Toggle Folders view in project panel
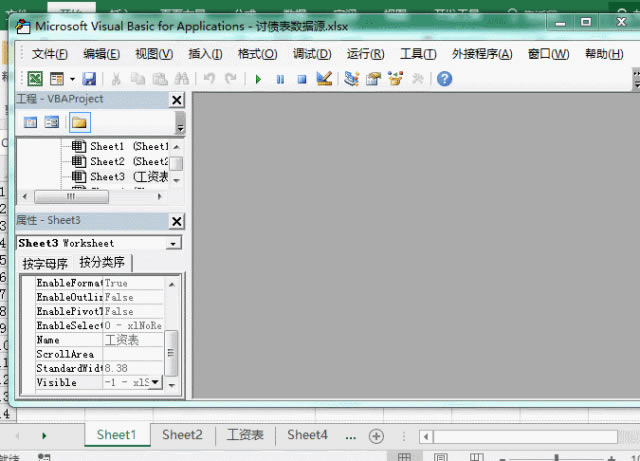The width and height of the screenshot is (640, 461). click(79, 122)
